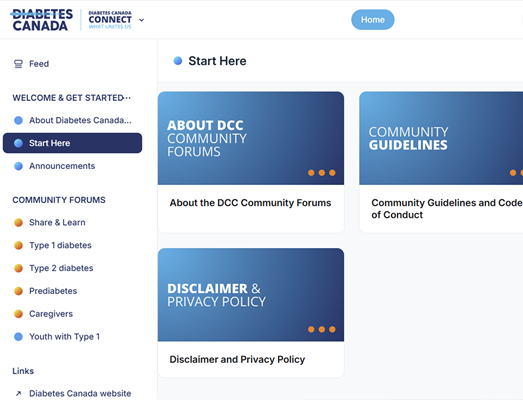Viewport: 523px width, 400px height.
Task: Click orange dot beside Caregivers
Action: click(18, 314)
